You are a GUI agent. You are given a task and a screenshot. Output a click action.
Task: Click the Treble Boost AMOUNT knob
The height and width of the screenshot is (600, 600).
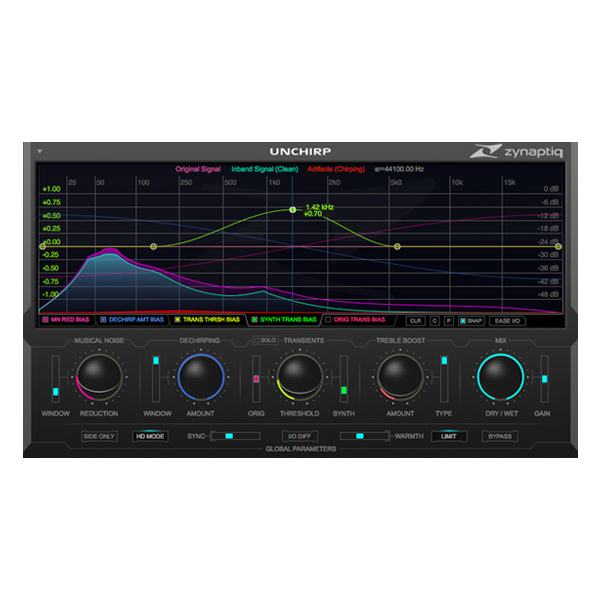click(x=400, y=377)
